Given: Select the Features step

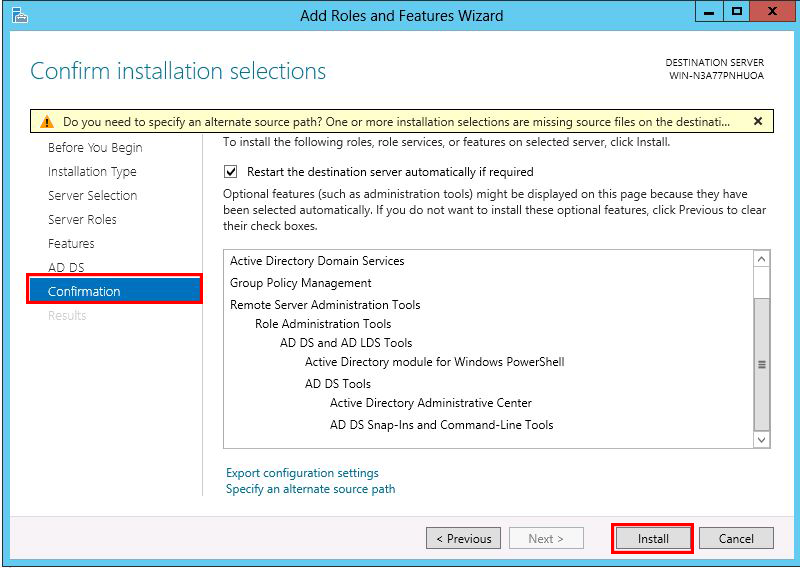Looking at the screenshot, I should pos(71,243).
